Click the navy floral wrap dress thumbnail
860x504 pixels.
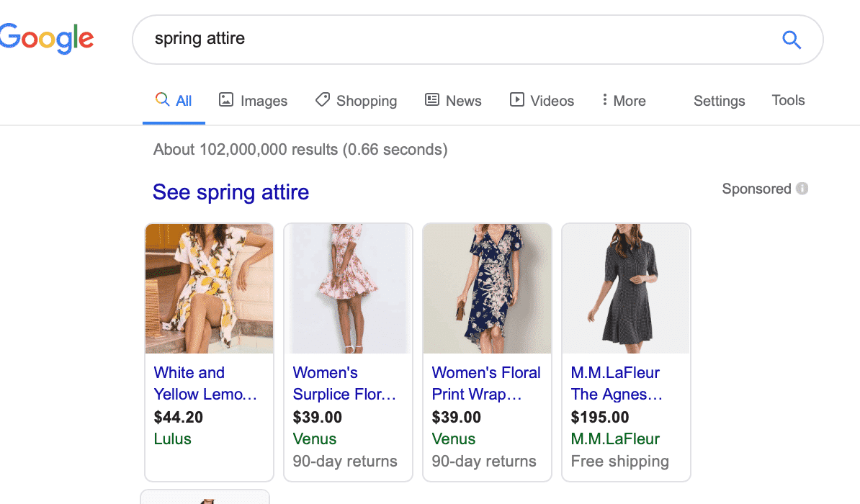(487, 289)
